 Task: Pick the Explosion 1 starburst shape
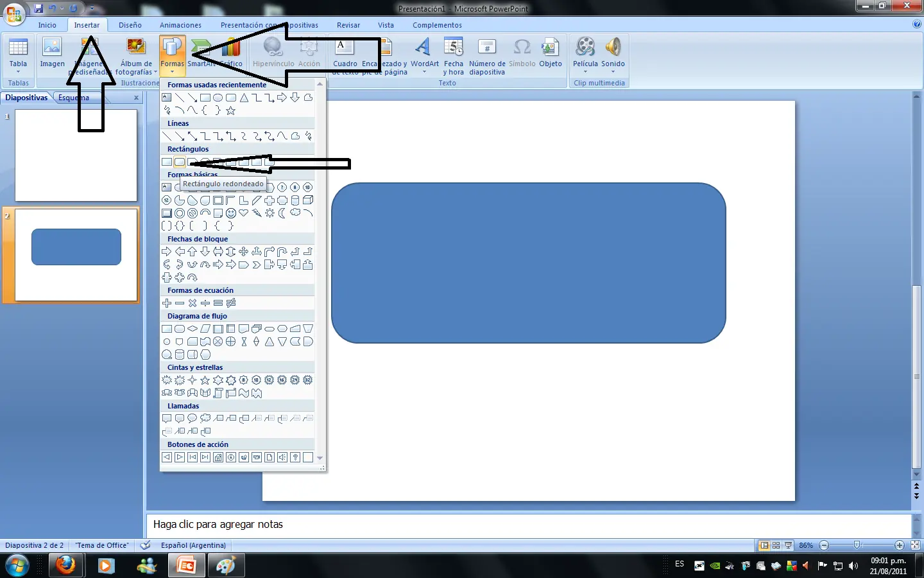coord(167,380)
